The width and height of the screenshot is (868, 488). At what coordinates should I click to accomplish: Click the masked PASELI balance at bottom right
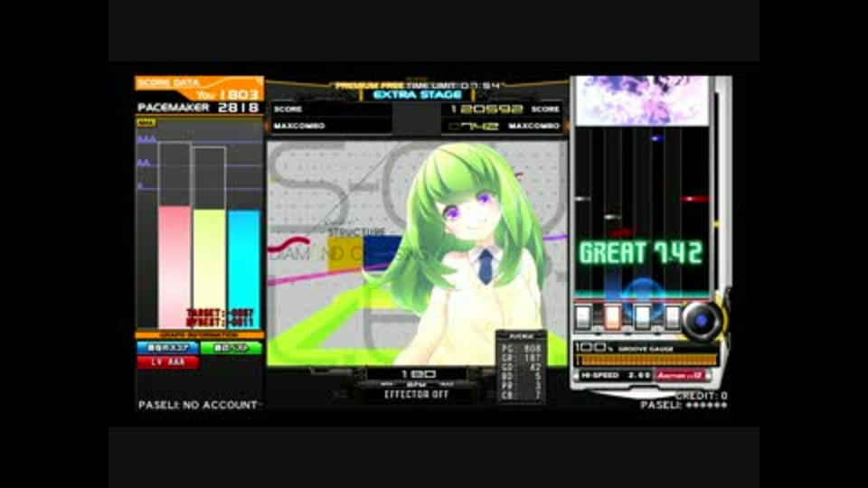tap(684, 405)
